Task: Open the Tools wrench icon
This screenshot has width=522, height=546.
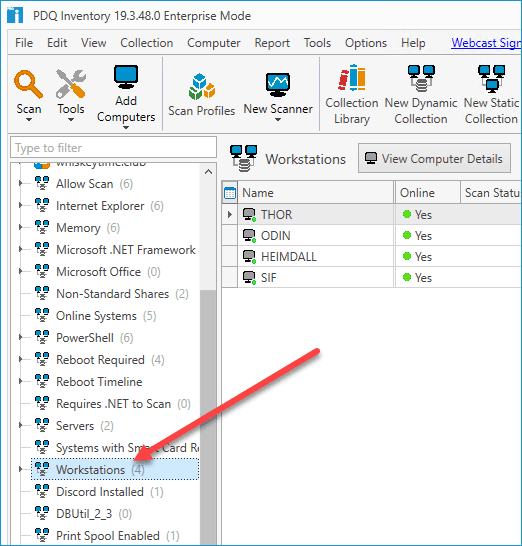Action: tap(71, 84)
